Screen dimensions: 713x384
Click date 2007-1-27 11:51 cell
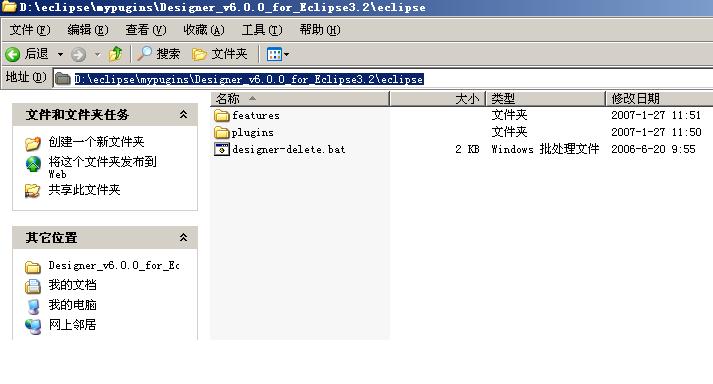(656, 115)
